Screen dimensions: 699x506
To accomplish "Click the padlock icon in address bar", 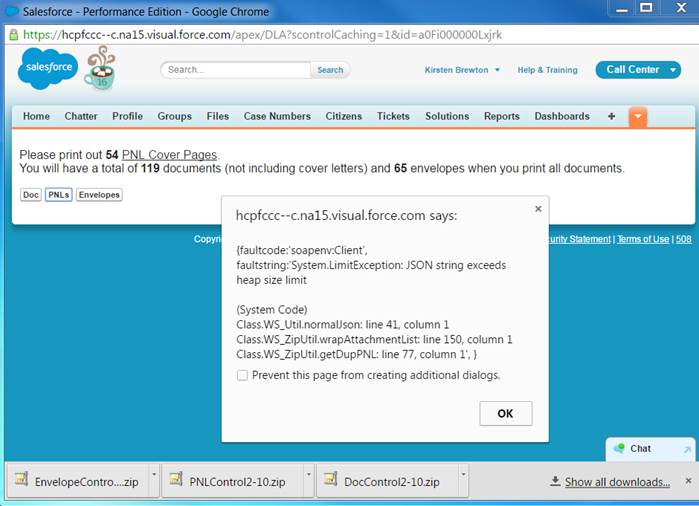I will 14,35.
